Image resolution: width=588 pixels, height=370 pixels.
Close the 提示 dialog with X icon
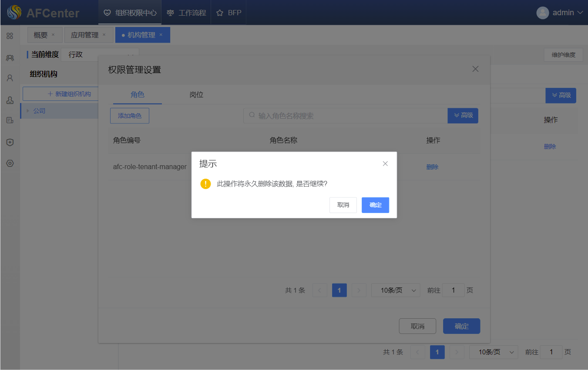click(x=385, y=164)
